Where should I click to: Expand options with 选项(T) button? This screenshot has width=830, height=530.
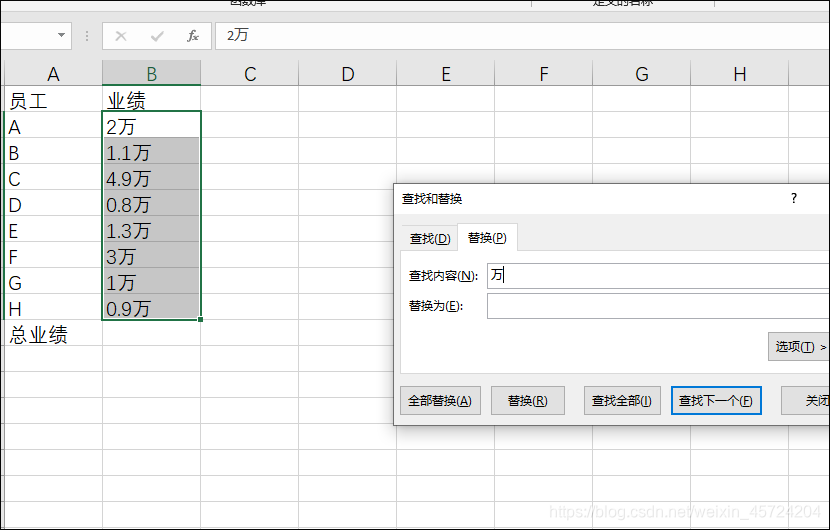pyautogui.click(x=799, y=347)
